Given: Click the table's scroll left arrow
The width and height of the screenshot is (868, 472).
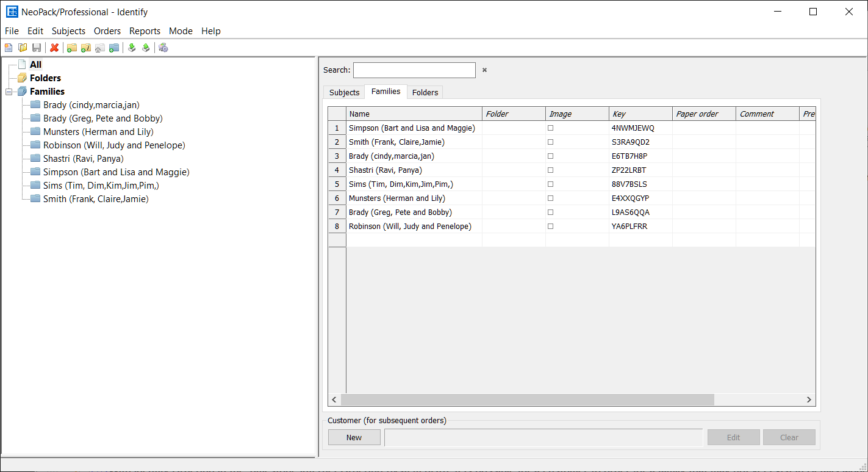Looking at the screenshot, I should tap(334, 400).
